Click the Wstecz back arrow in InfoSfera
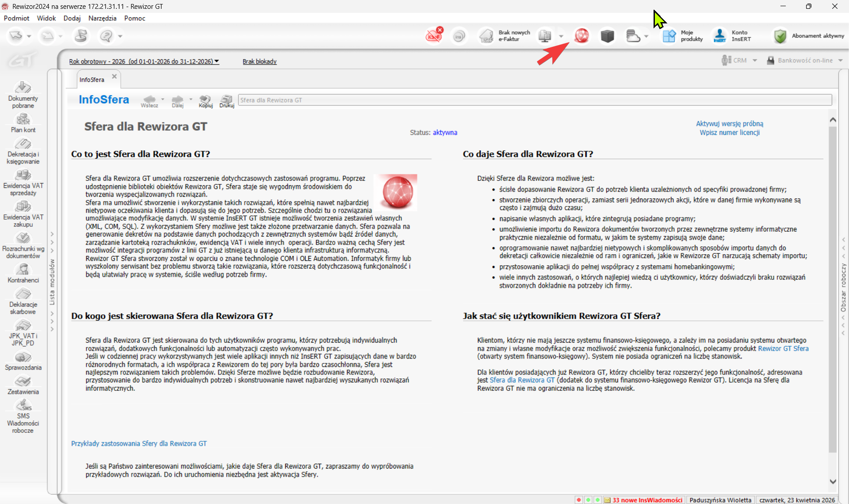849x504 pixels. pos(149,101)
